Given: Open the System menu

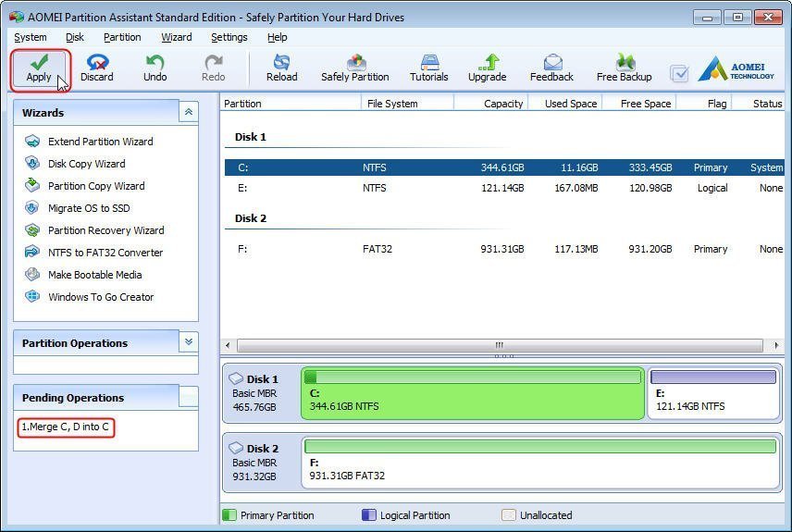Looking at the screenshot, I should pos(31,37).
